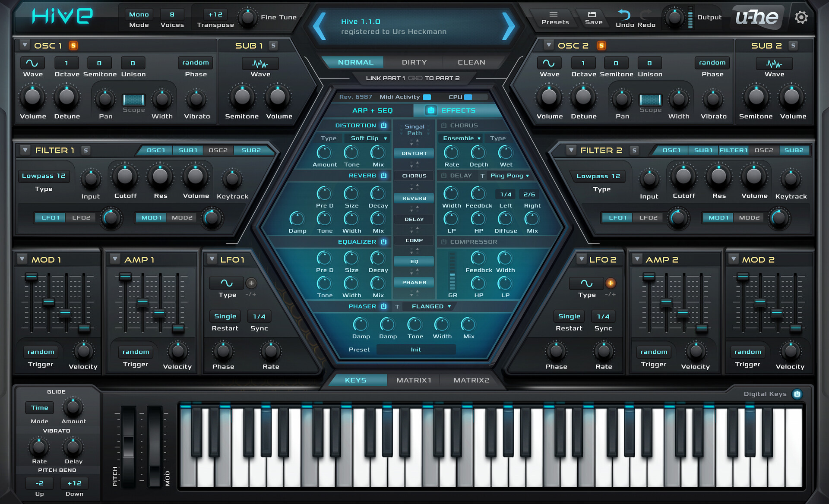This screenshot has width=829, height=504.
Task: Toggle LFO 1 unipolar plus icon
Action: (251, 283)
